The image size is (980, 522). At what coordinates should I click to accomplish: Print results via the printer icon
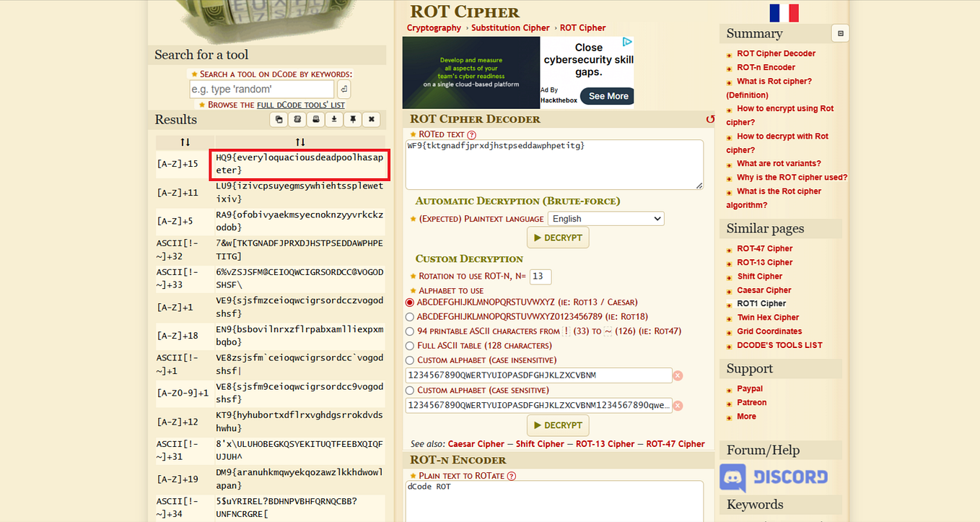click(315, 119)
